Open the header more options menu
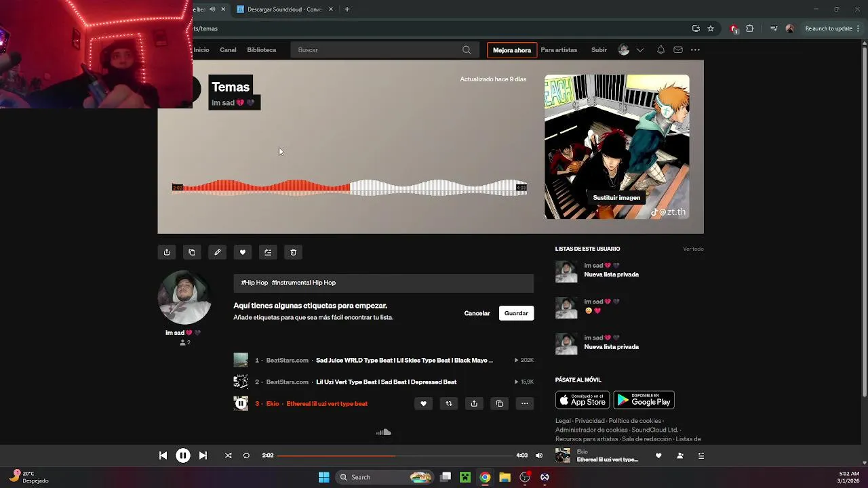This screenshot has height=488, width=868. tap(695, 50)
